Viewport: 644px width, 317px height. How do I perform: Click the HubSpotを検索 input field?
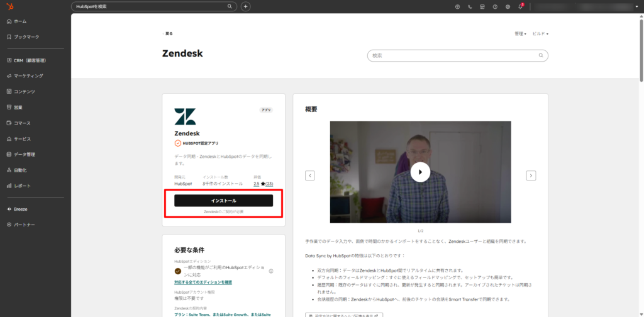(x=154, y=6)
